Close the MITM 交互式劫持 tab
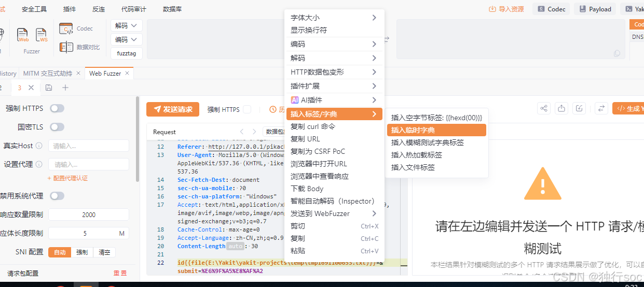This screenshot has width=644, height=287. pos(79,74)
